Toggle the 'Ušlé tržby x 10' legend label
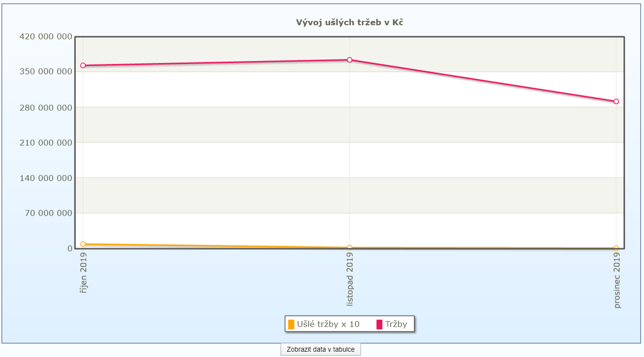644x357 pixels. pos(328,325)
